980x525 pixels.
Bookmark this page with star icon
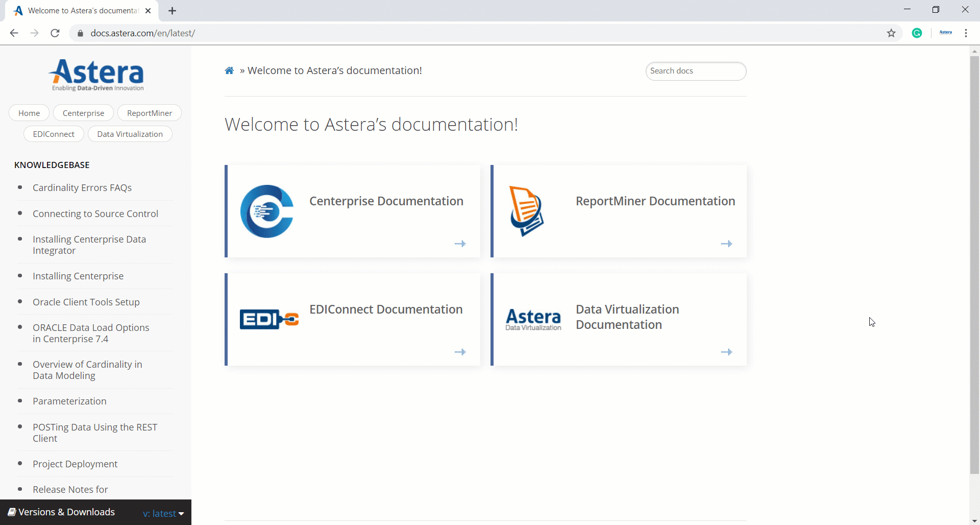coord(891,33)
